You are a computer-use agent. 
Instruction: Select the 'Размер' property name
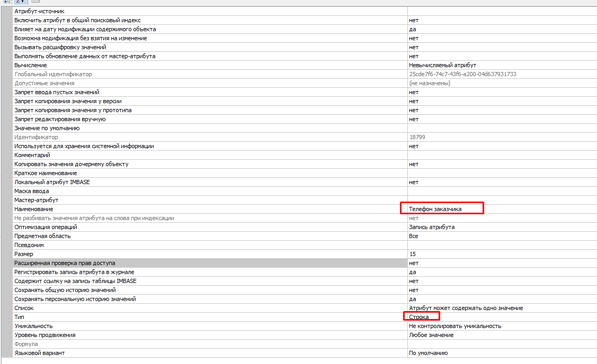[x=24, y=254]
